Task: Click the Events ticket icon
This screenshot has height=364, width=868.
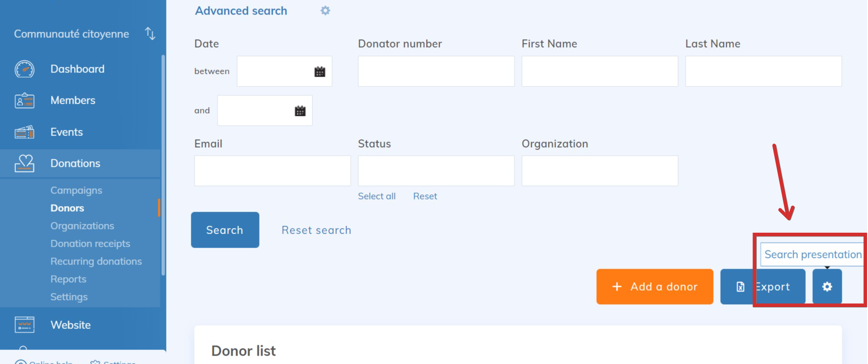Action: point(24,132)
